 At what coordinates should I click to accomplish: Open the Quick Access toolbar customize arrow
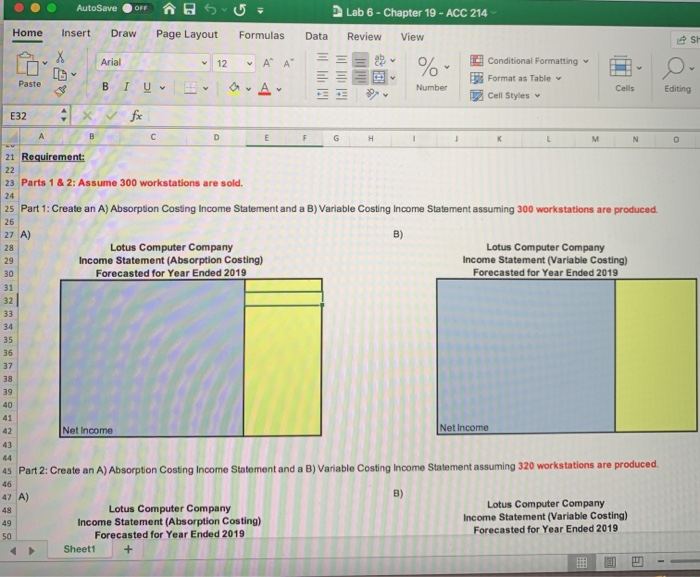tap(260, 10)
